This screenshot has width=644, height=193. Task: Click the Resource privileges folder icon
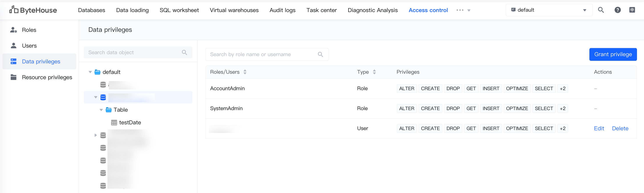tap(14, 77)
